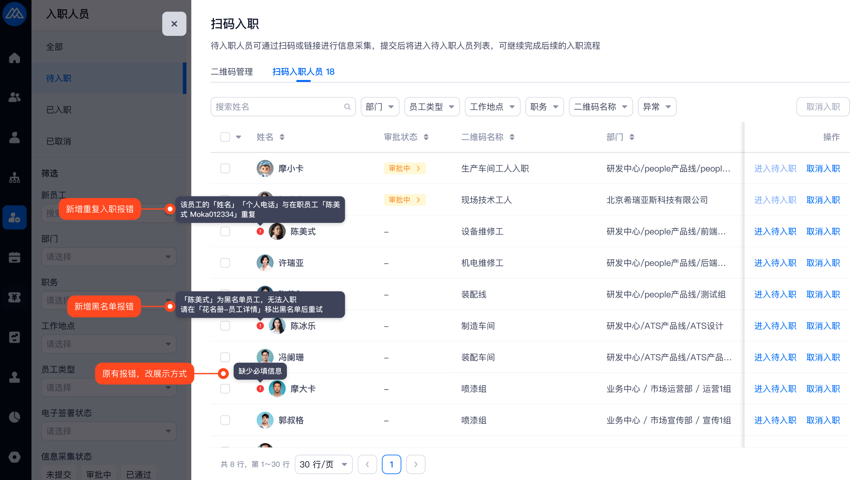Open the pie chart reports sidebar icon
The width and height of the screenshot is (868, 480).
tap(15, 417)
